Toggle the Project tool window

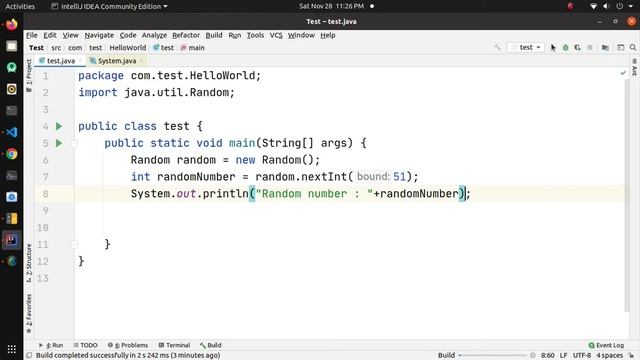pyautogui.click(x=29, y=75)
